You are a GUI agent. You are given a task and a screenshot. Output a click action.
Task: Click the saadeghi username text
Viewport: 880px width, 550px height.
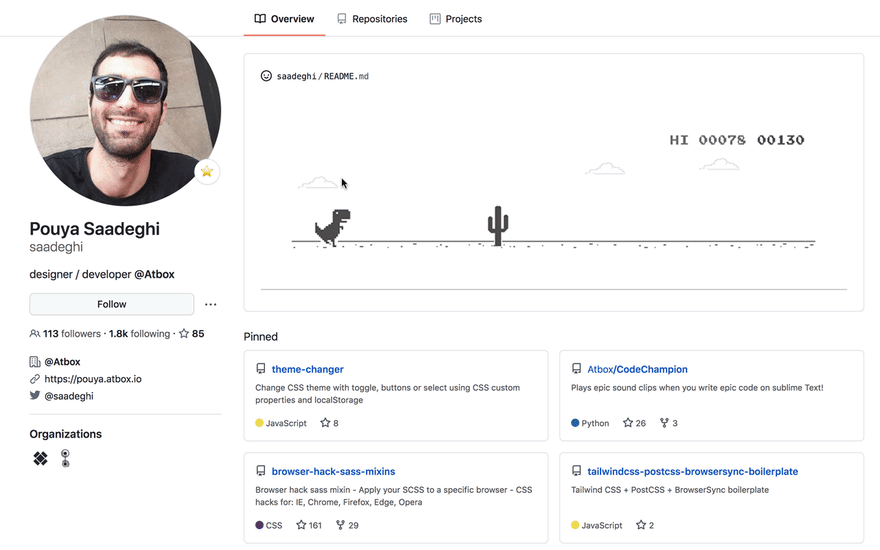56,247
